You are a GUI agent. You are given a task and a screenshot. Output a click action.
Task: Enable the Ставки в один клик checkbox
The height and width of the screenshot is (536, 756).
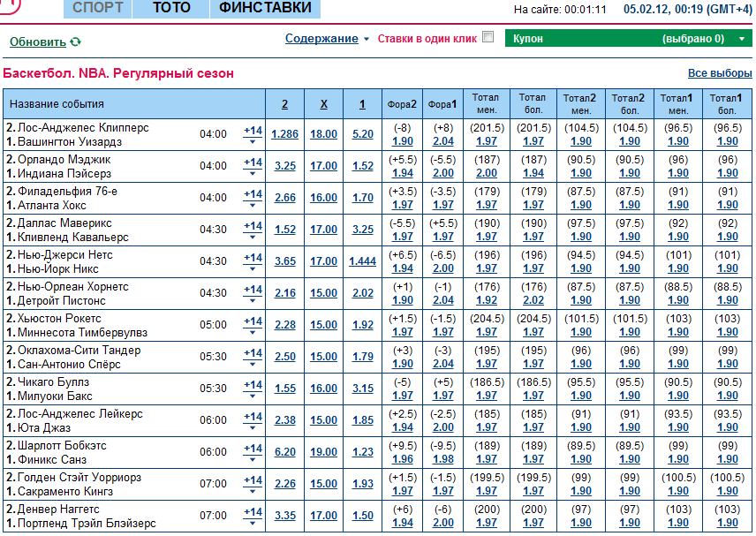488,36
